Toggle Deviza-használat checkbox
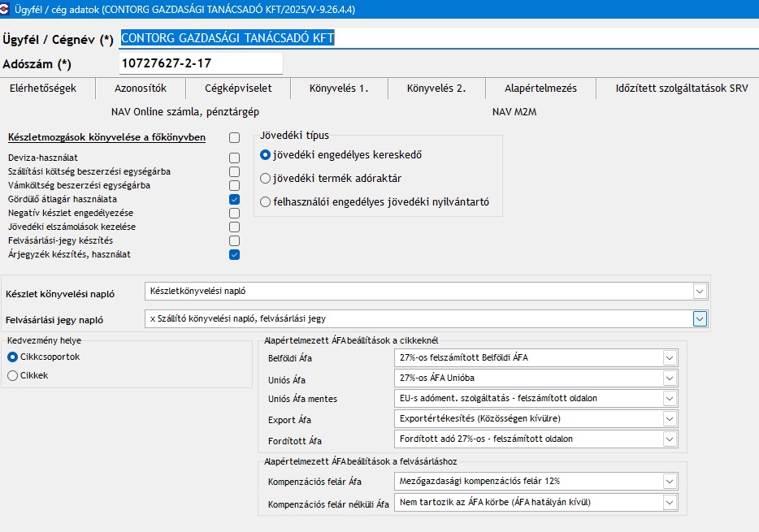The height and width of the screenshot is (532, 759). pyautogui.click(x=234, y=158)
